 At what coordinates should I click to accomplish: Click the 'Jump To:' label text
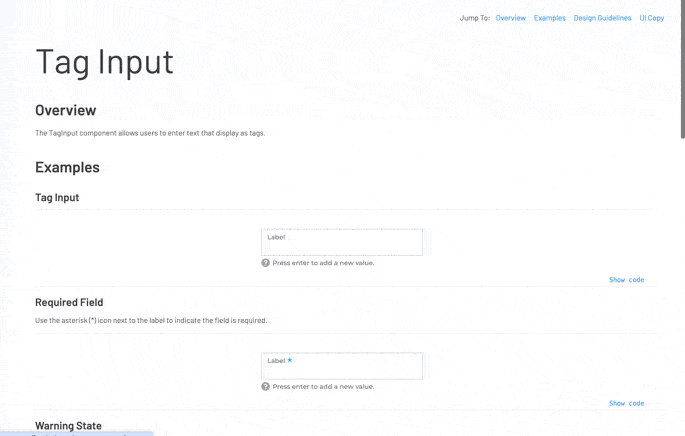pyautogui.click(x=475, y=18)
